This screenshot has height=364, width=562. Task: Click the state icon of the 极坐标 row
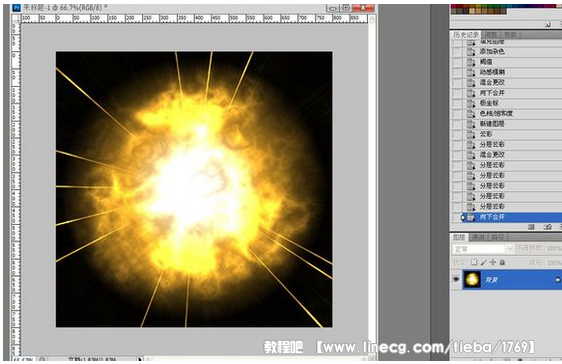click(471, 103)
